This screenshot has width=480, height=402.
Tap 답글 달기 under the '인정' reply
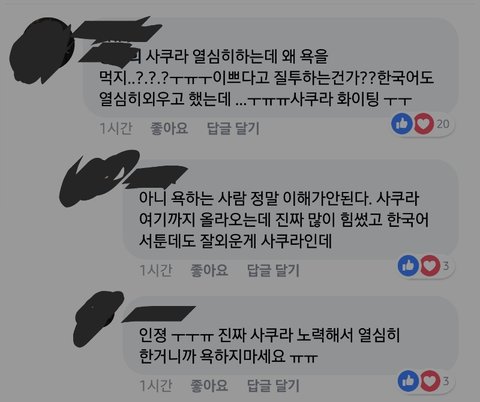[273, 386]
